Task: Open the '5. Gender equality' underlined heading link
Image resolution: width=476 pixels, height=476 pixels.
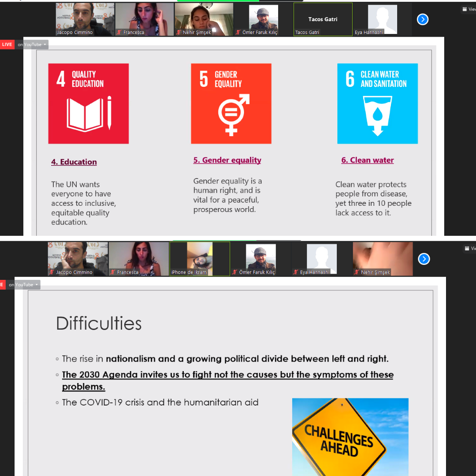Action: [x=227, y=160]
